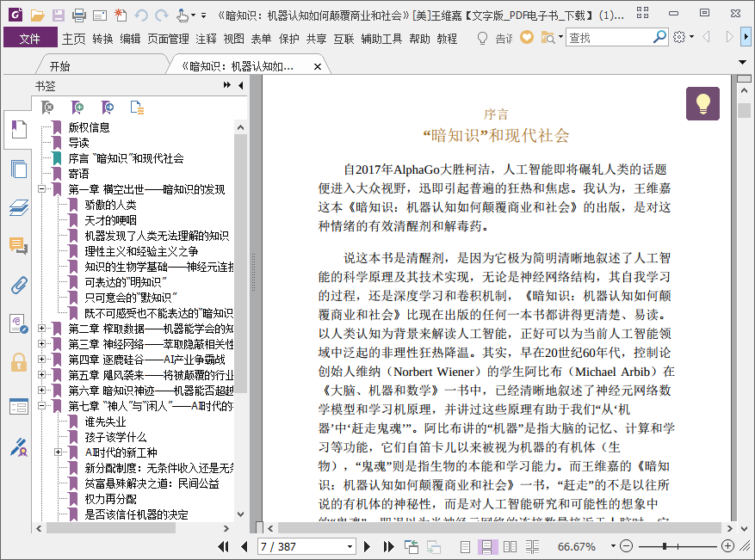This screenshot has width=755, height=560.
Task: Switch to continuous facing view
Action: click(532, 546)
